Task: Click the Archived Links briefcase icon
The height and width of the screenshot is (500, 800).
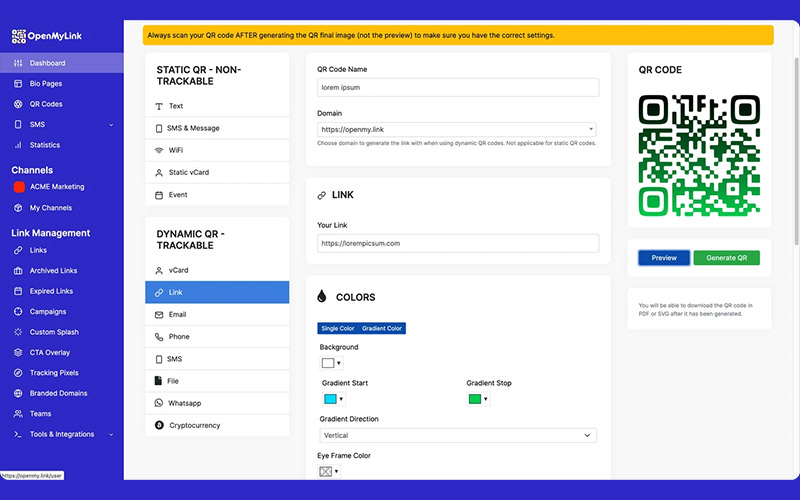Action: [18, 270]
